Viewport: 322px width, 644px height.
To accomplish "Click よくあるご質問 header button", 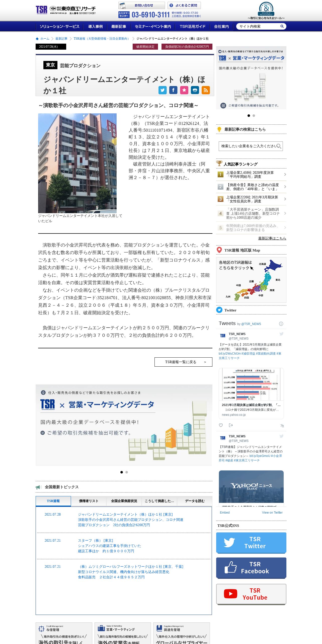I will click(x=184, y=5).
